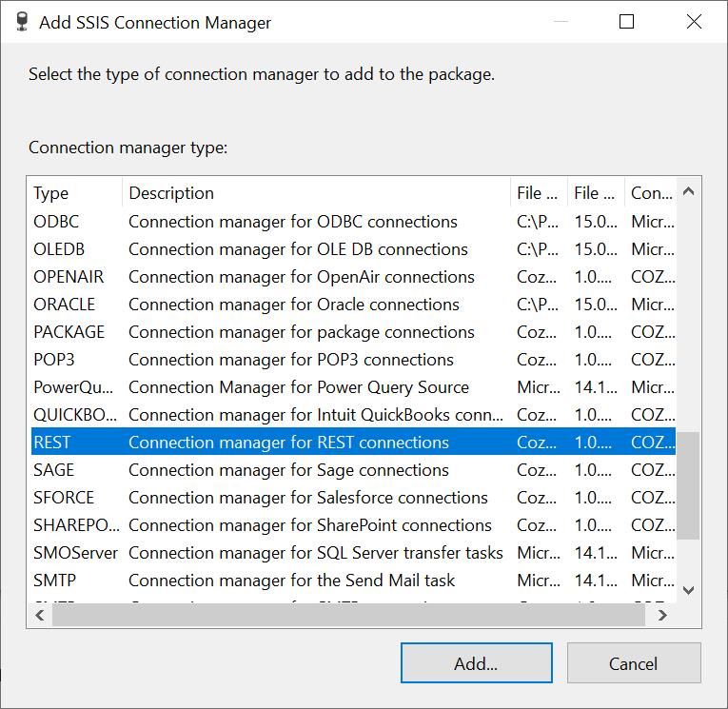Choose the OPENAIR connection type
Screen dimensions: 728x709
(x=69, y=277)
